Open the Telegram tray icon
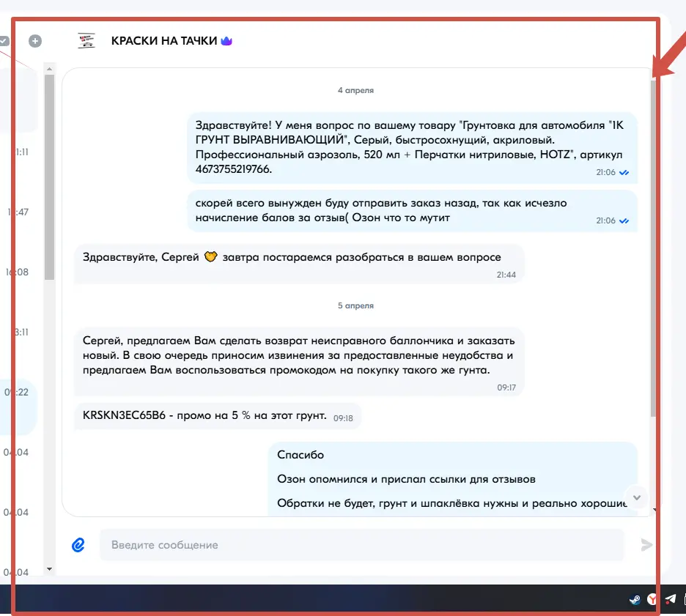Image resolution: width=686 pixels, height=616 pixels. tap(671, 599)
